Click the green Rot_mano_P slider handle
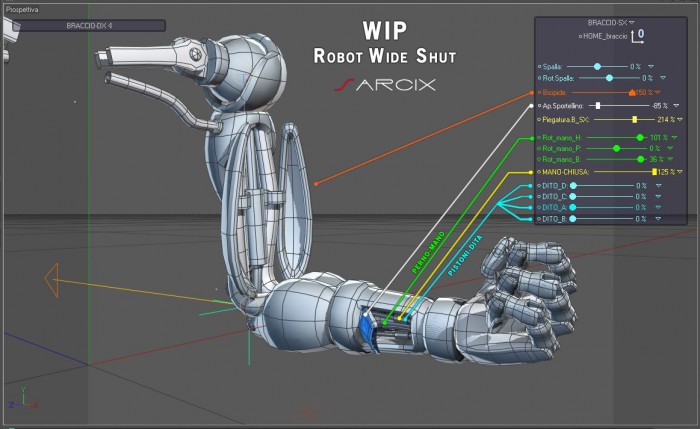The image size is (700, 429). point(617,148)
